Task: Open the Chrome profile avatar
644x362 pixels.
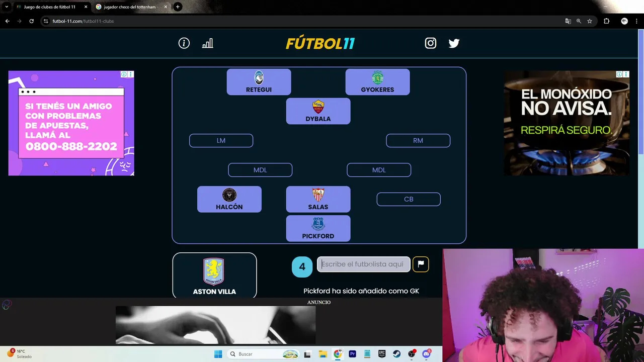Action: click(x=624, y=21)
